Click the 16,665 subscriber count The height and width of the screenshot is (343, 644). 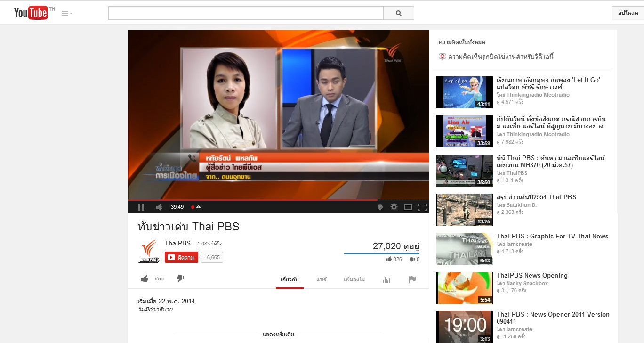[x=212, y=257]
